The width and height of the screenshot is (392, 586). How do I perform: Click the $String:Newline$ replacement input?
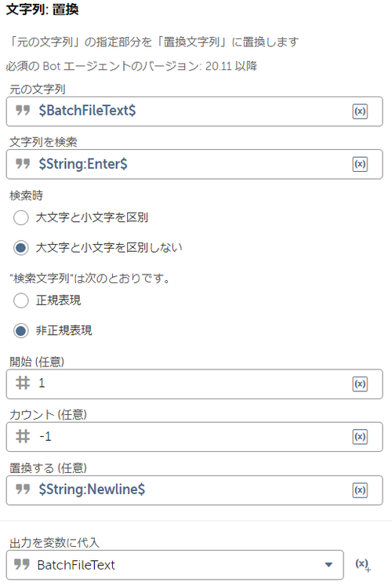[194, 490]
